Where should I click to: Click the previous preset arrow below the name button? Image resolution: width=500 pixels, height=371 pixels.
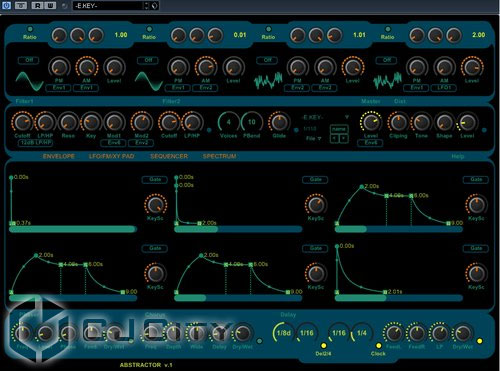(x=334, y=138)
